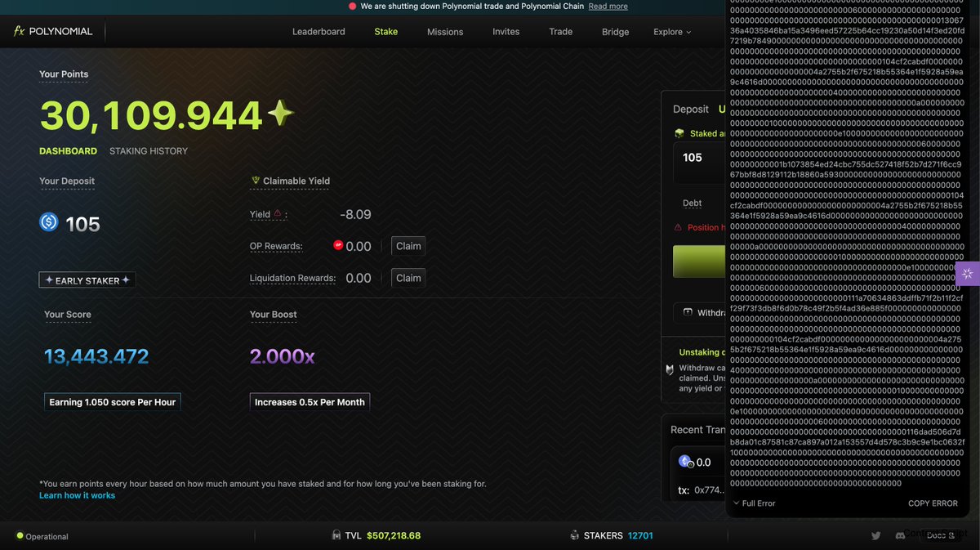Image resolution: width=980 pixels, height=550 pixels.
Task: Open Polynomial's Discord from the footer
Action: click(900, 535)
